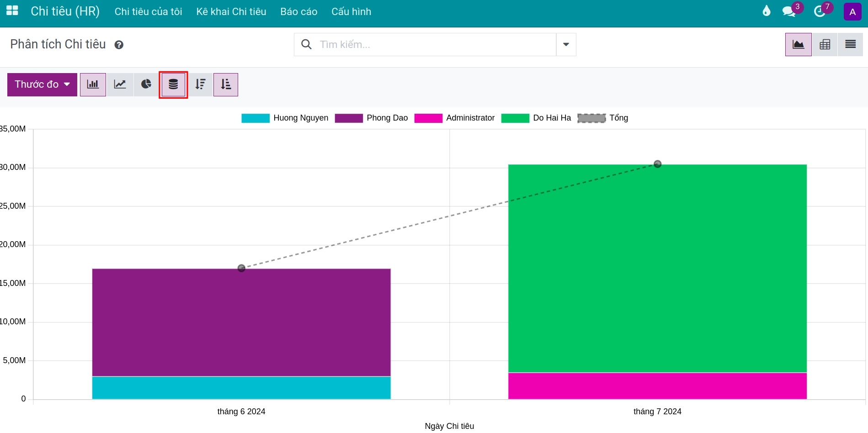
Task: Expand the Thước đo measures dropdown
Action: pyautogui.click(x=42, y=84)
